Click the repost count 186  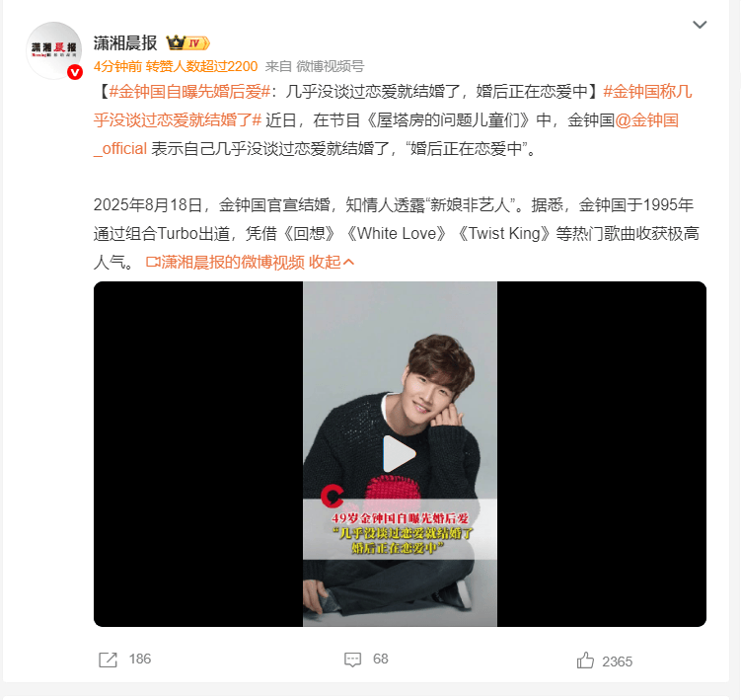[x=140, y=659]
